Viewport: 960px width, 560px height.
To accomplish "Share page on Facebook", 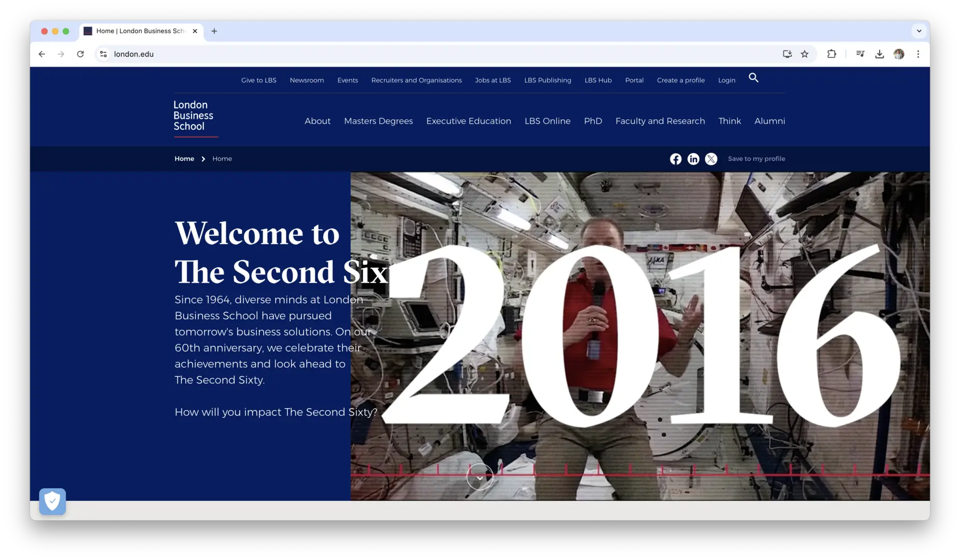I will 676,159.
